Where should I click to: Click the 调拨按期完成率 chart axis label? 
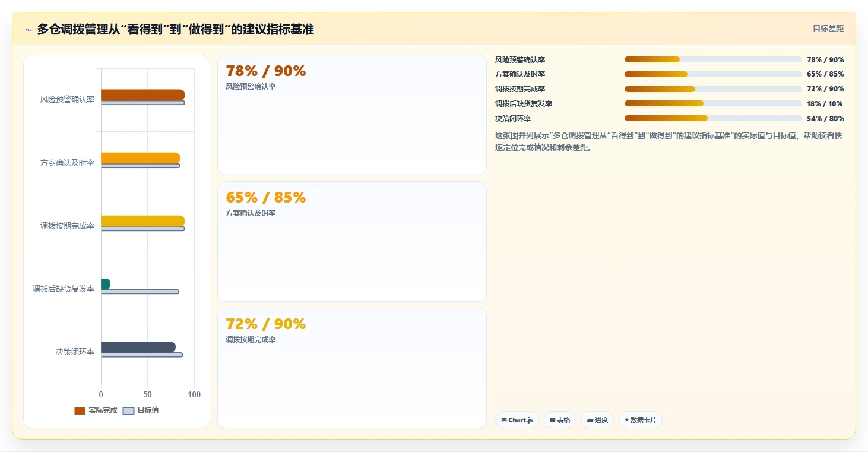point(67,226)
